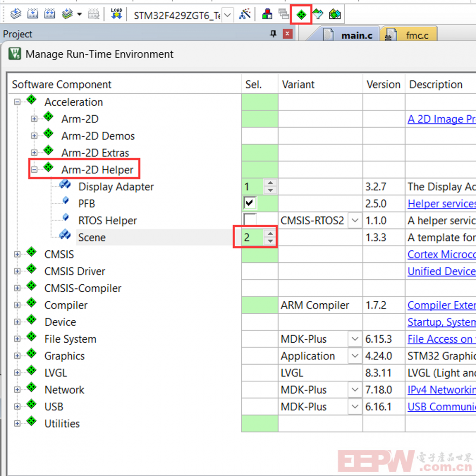476x476 pixels.
Task: Click the Manage Multi-Project Workspace icon
Action: pos(284,14)
